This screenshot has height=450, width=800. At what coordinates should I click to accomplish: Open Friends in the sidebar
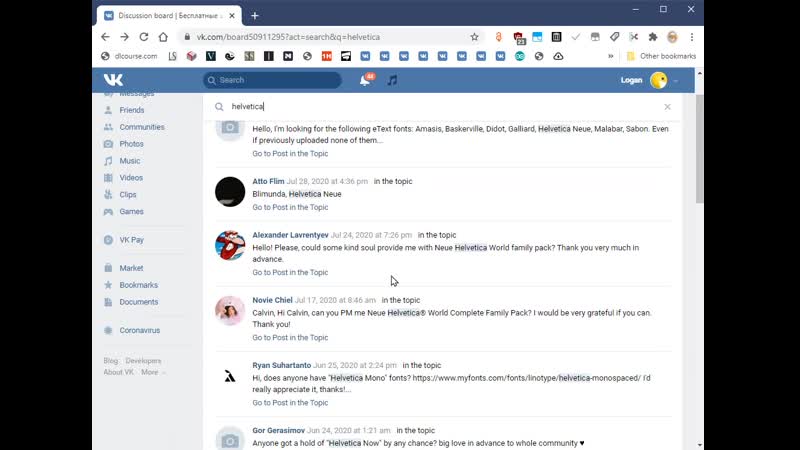(x=132, y=110)
